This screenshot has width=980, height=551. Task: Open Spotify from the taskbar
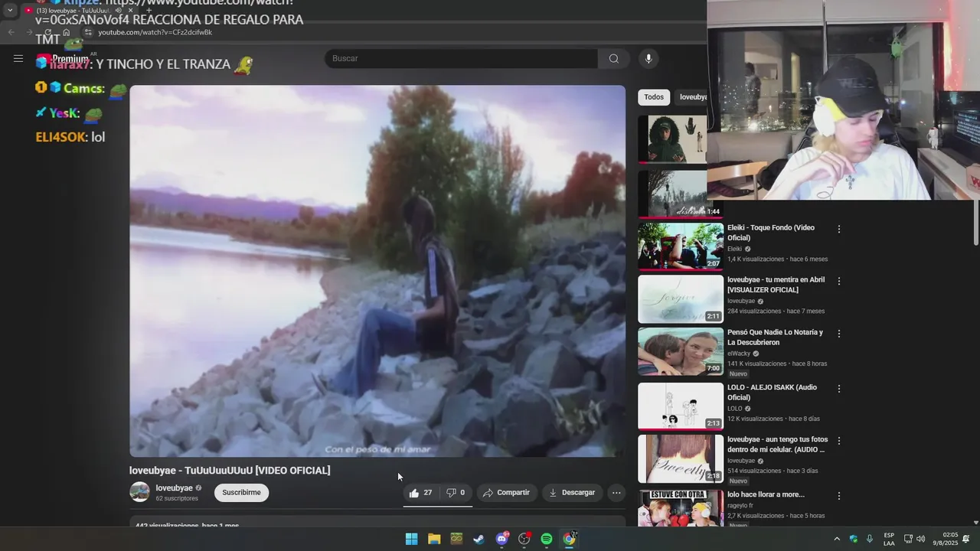547,539
